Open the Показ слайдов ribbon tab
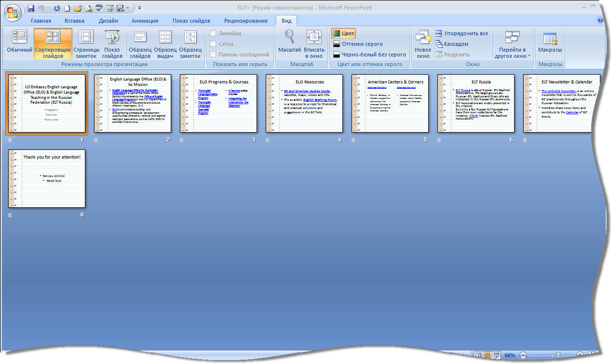 [x=191, y=21]
